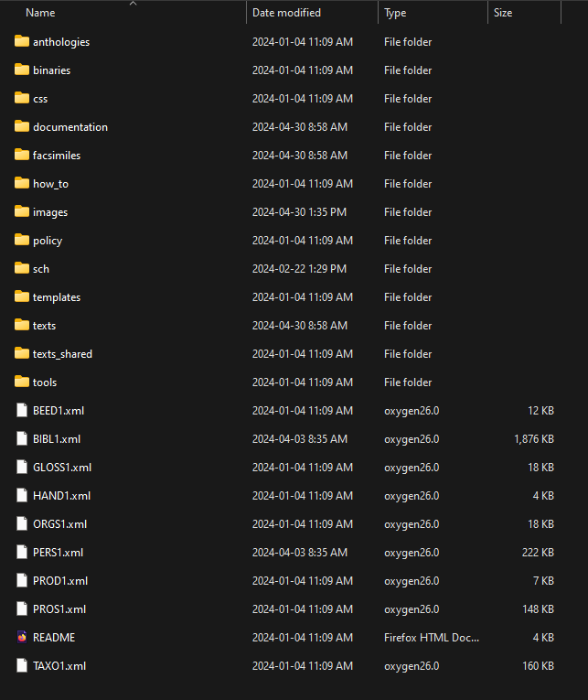Click the GLOSS1.xml file icon
The image size is (588, 700).
tap(21, 467)
